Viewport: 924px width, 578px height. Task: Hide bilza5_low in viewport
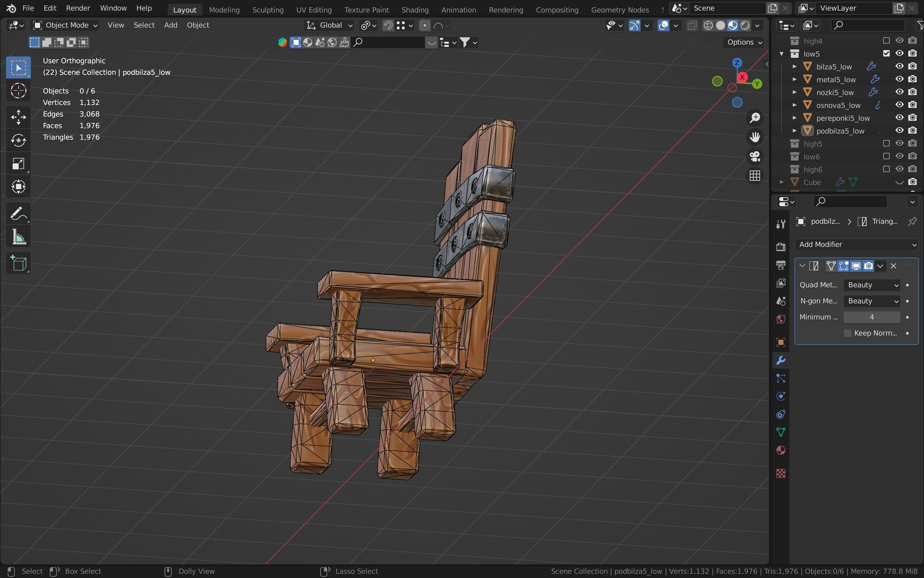tap(900, 66)
